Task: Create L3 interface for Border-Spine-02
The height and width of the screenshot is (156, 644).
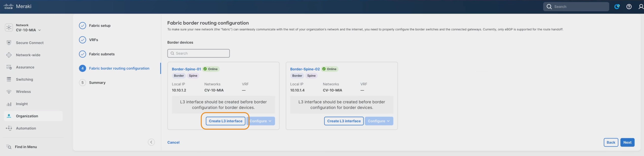Action: [344, 121]
